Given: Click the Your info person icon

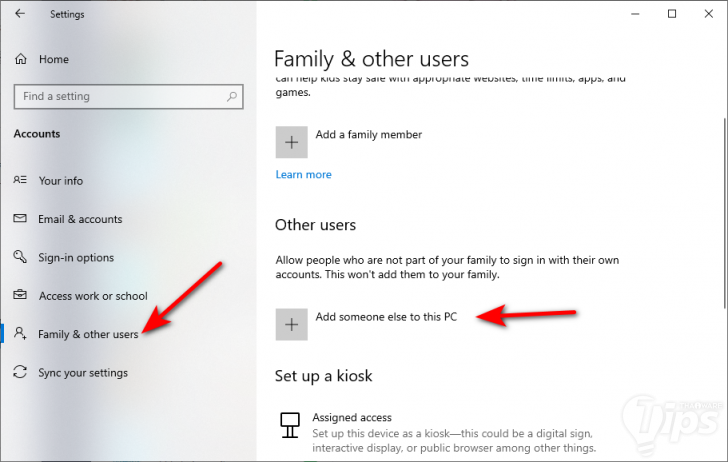Looking at the screenshot, I should [20, 181].
